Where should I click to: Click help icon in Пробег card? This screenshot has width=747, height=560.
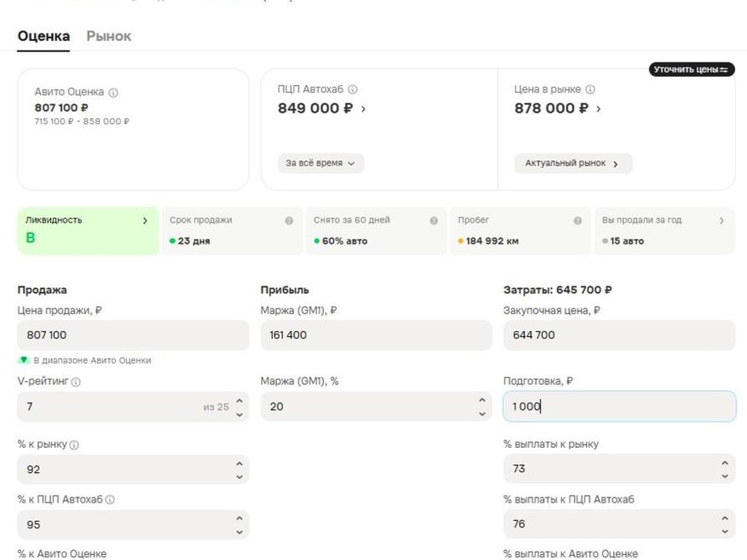click(578, 221)
